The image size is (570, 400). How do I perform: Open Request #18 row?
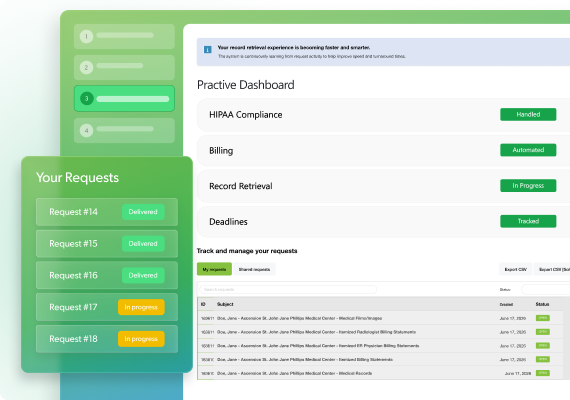[x=107, y=339]
